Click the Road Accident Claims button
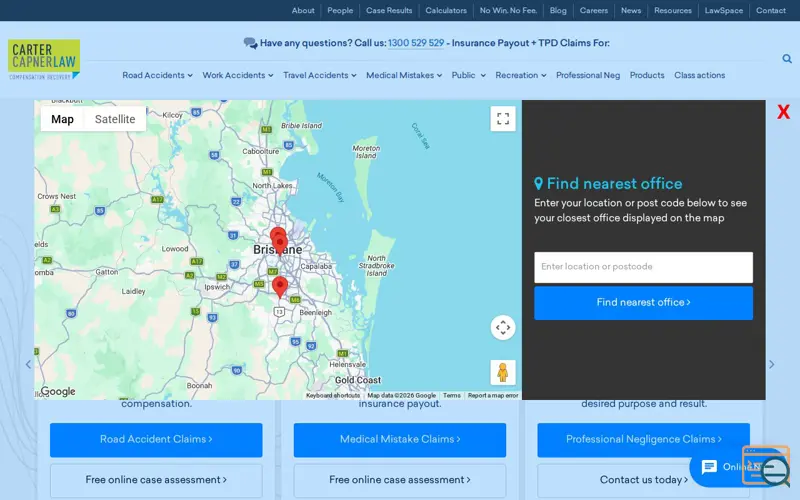This screenshot has width=800, height=500. 156,439
